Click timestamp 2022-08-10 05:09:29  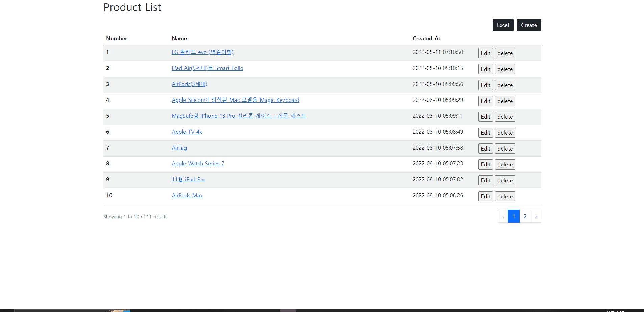[438, 100]
